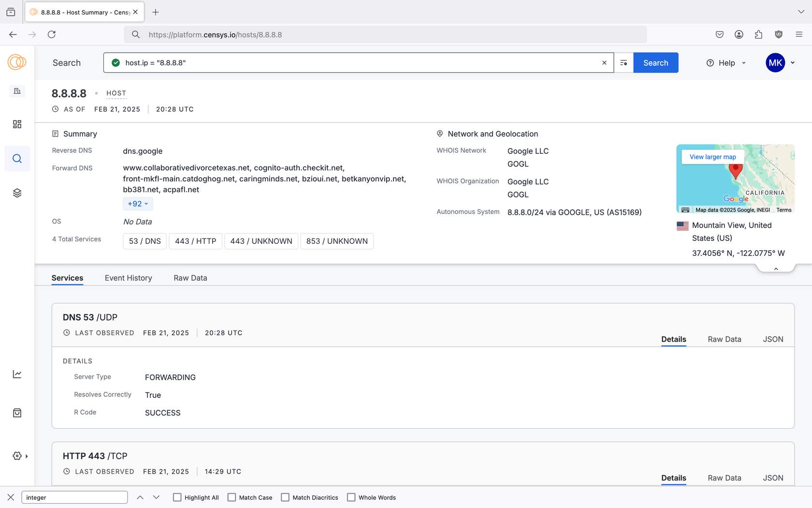The height and width of the screenshot is (508, 812).
Task: Click the Pocket save icon
Action: point(720,34)
